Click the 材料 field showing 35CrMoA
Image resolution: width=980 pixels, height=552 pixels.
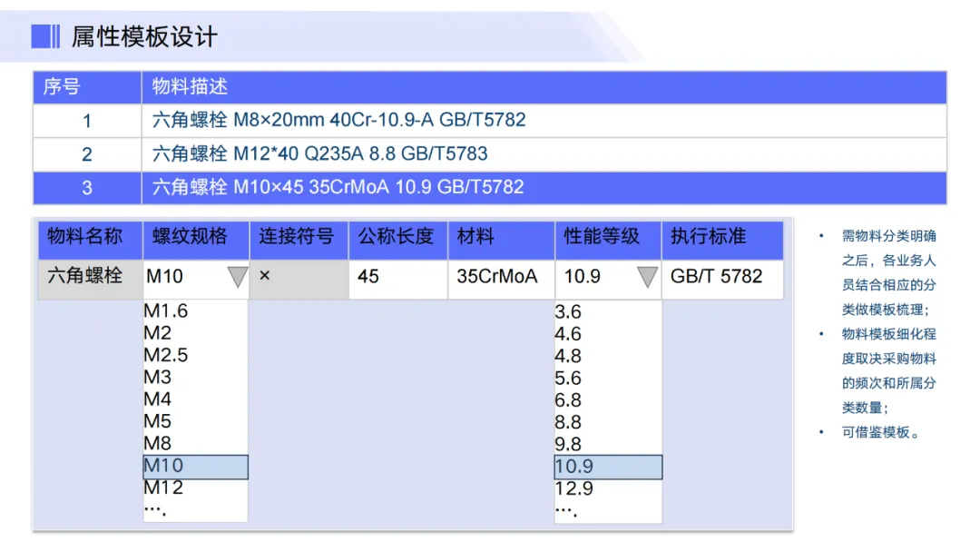(499, 277)
